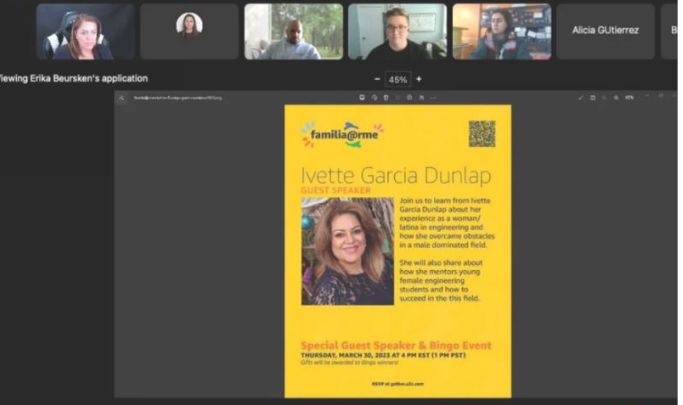This screenshot has width=683, height=405.
Task: Click the Ivette Garcia Dunlap heading
Action: click(397, 176)
